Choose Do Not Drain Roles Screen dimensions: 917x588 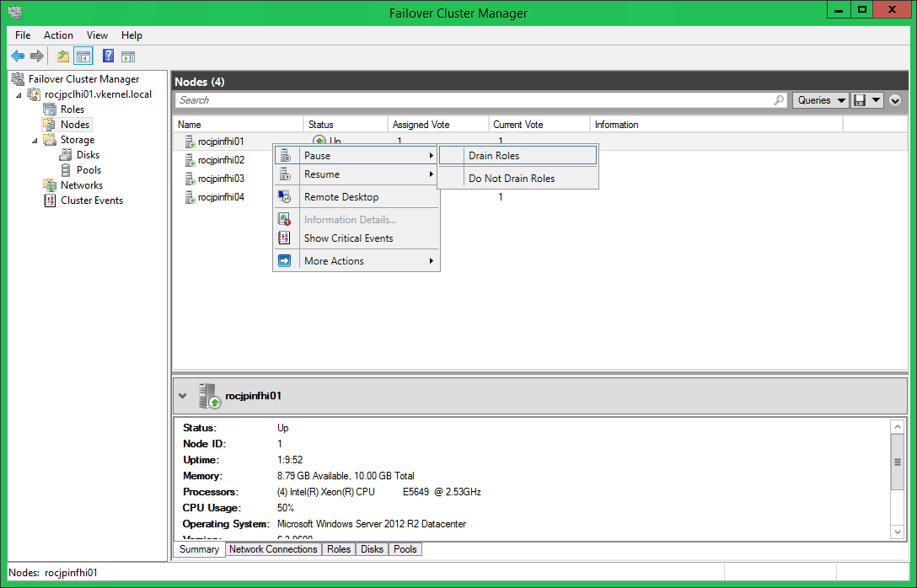click(x=517, y=179)
